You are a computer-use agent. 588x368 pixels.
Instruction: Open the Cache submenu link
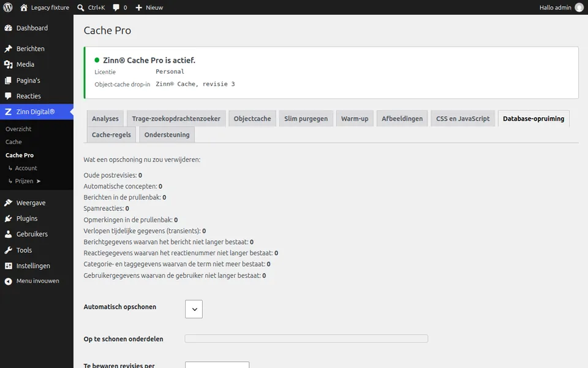point(13,142)
